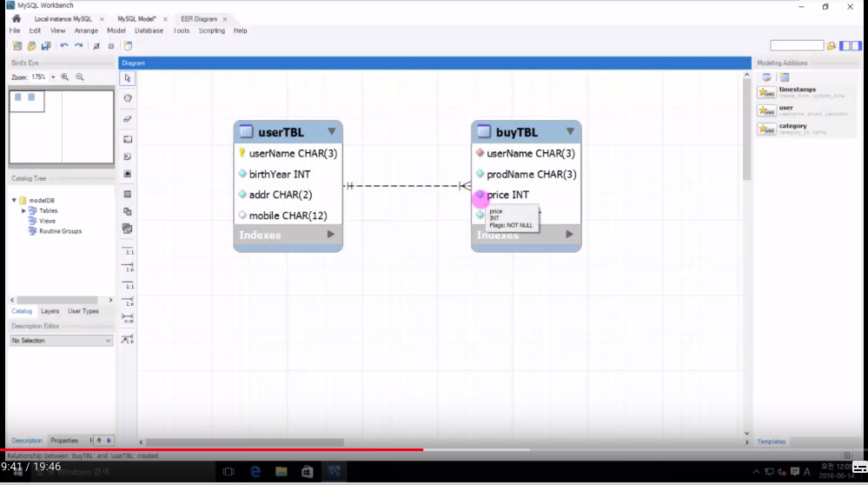Open the Model menu
The height and width of the screenshot is (485, 868).
click(116, 30)
